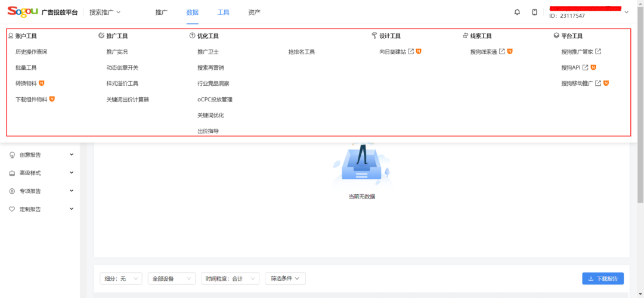This screenshot has width=644, height=298.
Task: Click external link icon beside 向日葵建站
Action: pos(411,52)
